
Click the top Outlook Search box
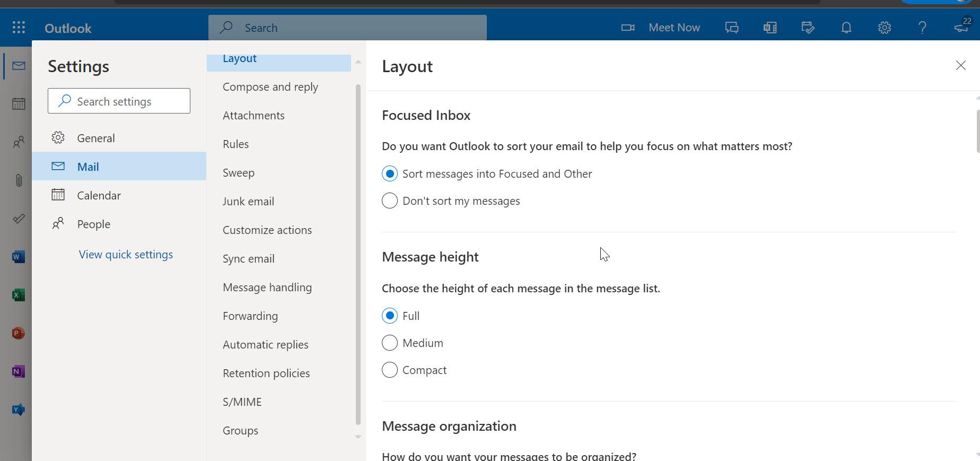[347, 28]
